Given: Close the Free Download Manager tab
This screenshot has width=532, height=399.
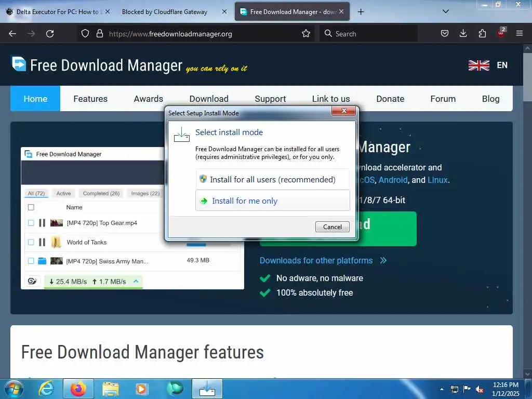Looking at the screenshot, I should (x=341, y=11).
